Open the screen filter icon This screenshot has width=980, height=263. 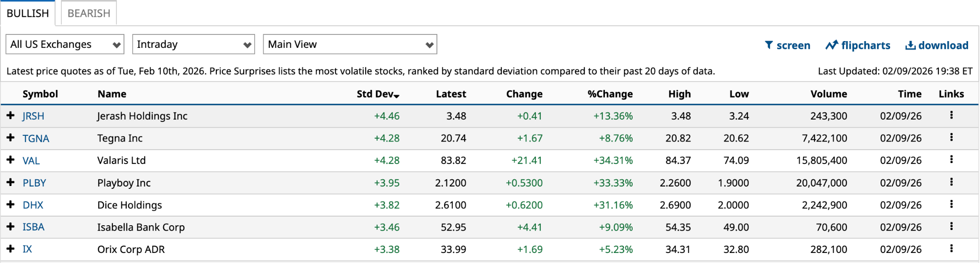click(x=769, y=45)
